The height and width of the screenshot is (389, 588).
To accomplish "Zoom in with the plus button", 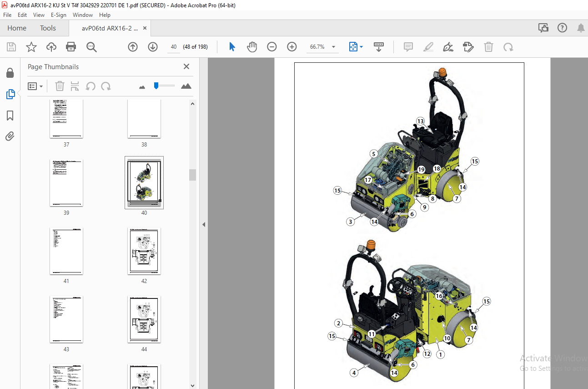I will 292,47.
